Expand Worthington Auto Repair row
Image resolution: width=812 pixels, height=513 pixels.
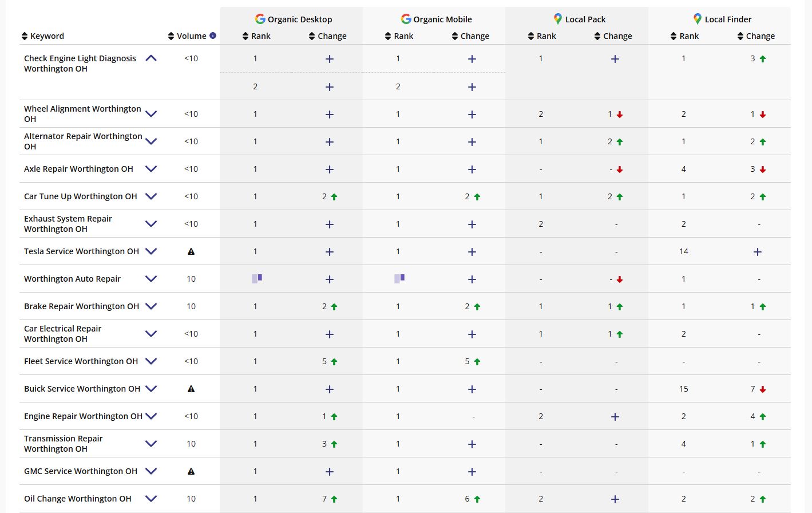151,279
